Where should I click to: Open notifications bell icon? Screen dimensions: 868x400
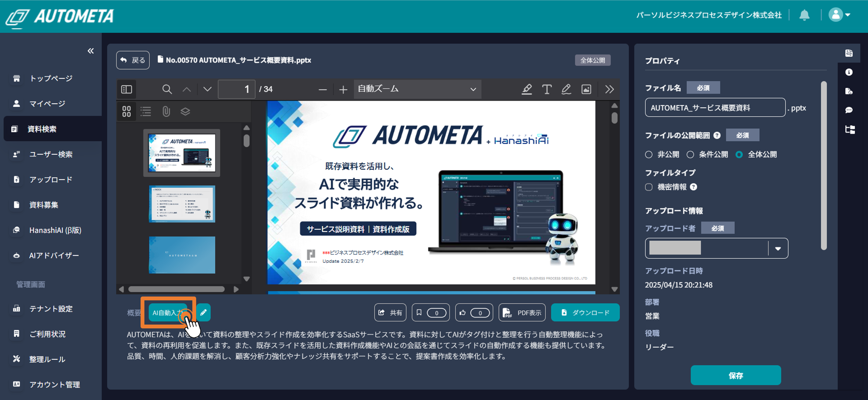click(x=804, y=15)
